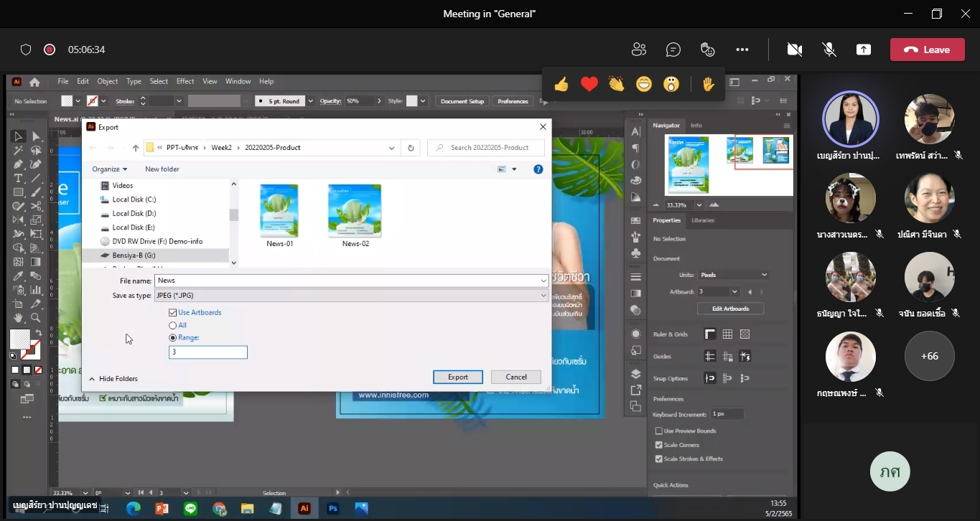The width and height of the screenshot is (980, 521).
Task: Leave the Teams meeting
Action: pyautogui.click(x=927, y=50)
